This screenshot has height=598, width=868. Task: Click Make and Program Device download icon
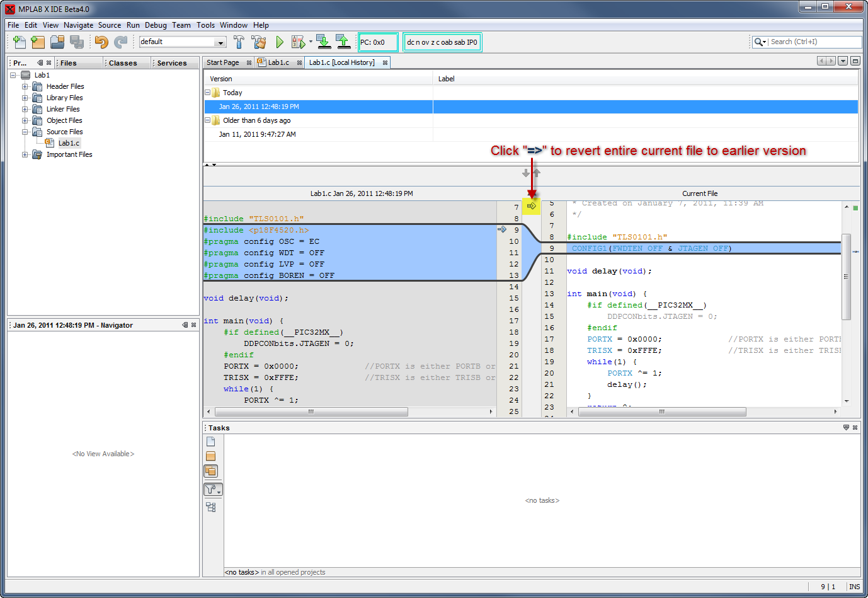click(x=323, y=42)
